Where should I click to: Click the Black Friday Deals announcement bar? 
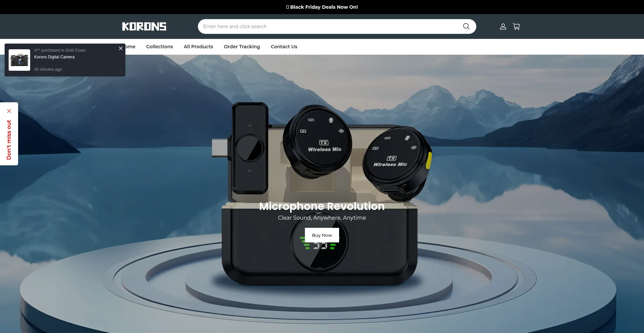tap(322, 7)
